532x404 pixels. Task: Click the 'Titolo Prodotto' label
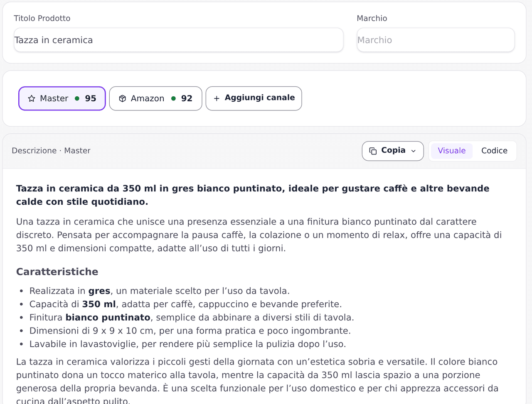click(x=42, y=18)
